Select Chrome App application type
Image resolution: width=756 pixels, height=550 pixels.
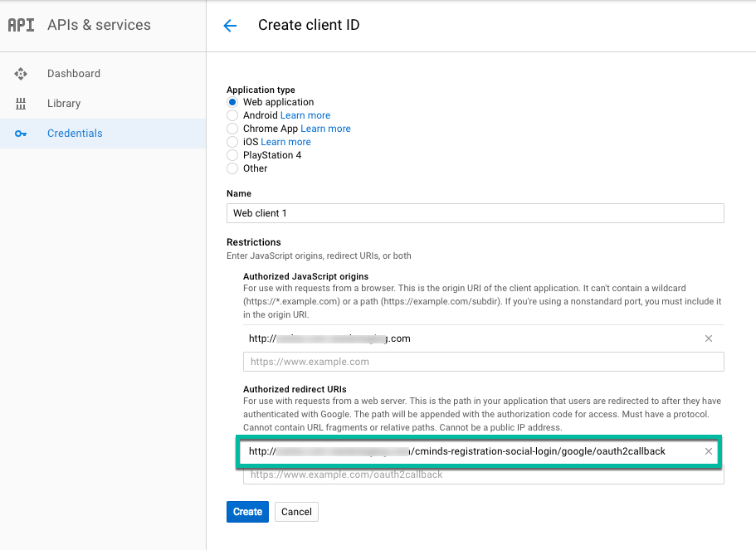pos(232,129)
